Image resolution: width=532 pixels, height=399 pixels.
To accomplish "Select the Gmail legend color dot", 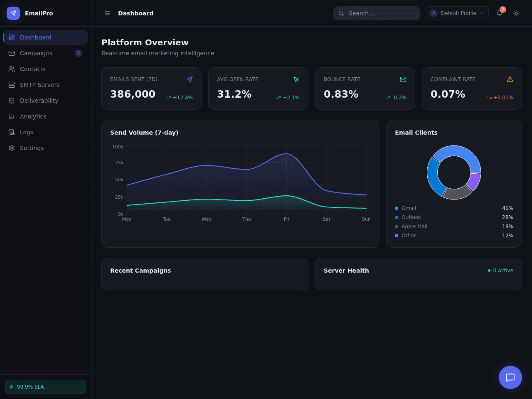I will 397,208.
